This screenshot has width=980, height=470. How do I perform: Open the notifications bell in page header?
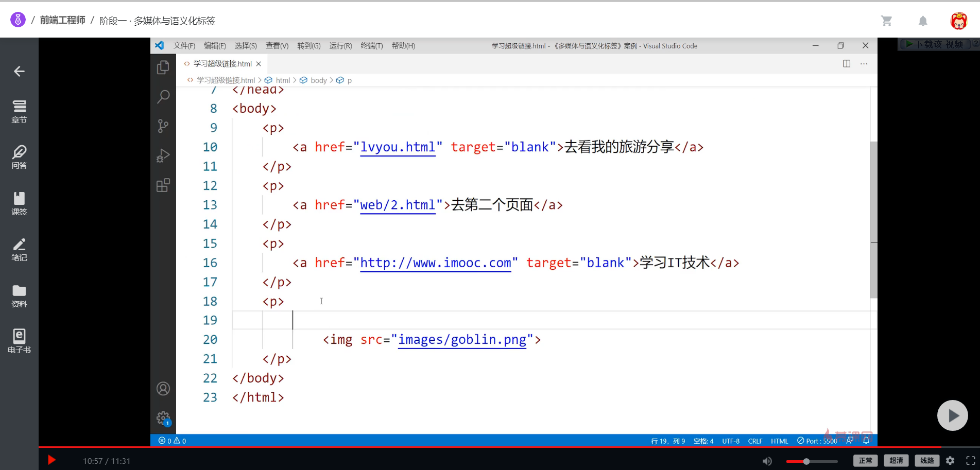point(923,21)
